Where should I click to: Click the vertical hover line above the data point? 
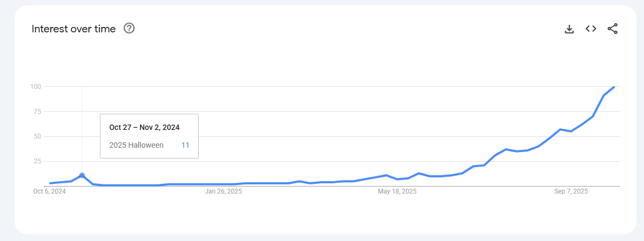pyautogui.click(x=82, y=102)
